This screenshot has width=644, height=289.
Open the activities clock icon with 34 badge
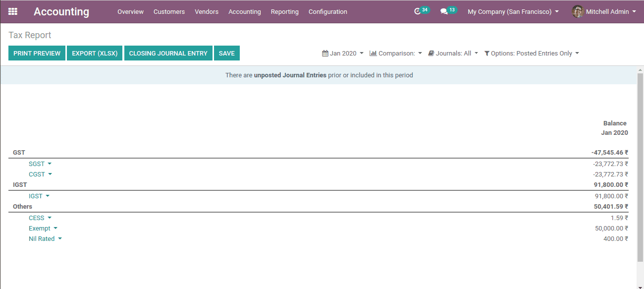[x=418, y=11]
